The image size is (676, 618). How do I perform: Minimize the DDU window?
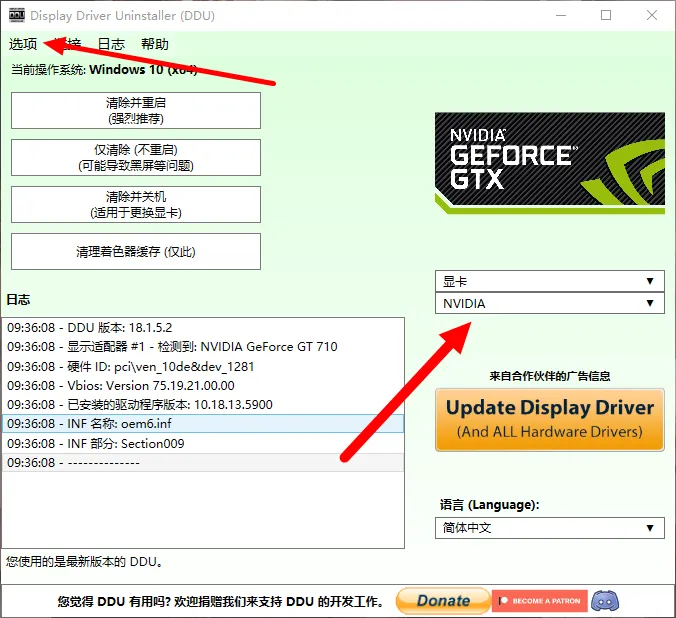(x=561, y=16)
